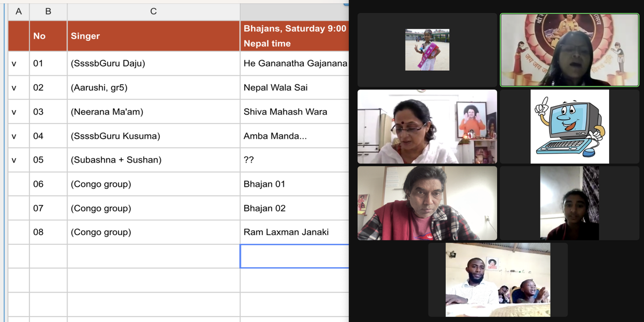Click the Singer header cell
Viewport: 644px width, 322px height.
point(153,36)
